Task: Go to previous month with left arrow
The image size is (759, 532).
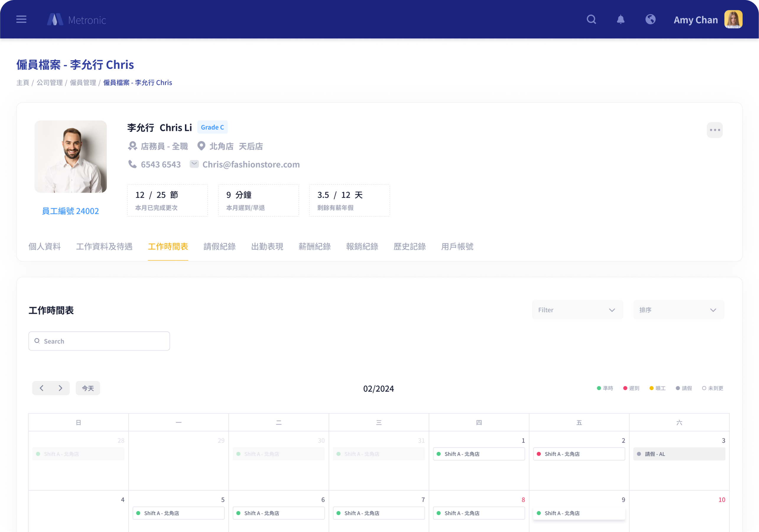Action: (42, 388)
